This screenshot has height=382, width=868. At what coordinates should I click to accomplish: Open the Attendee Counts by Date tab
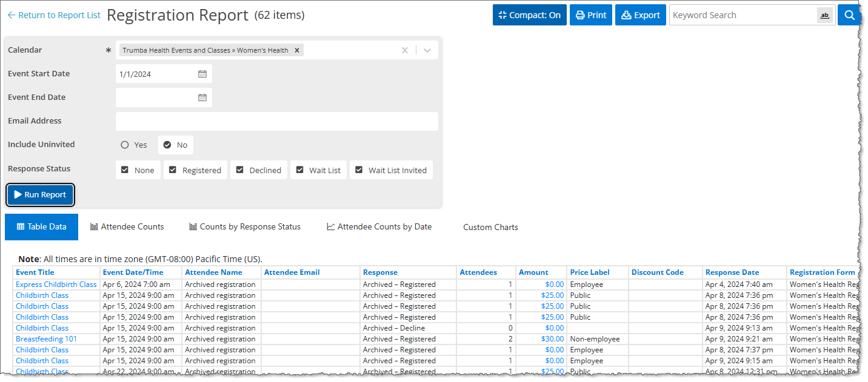(379, 227)
